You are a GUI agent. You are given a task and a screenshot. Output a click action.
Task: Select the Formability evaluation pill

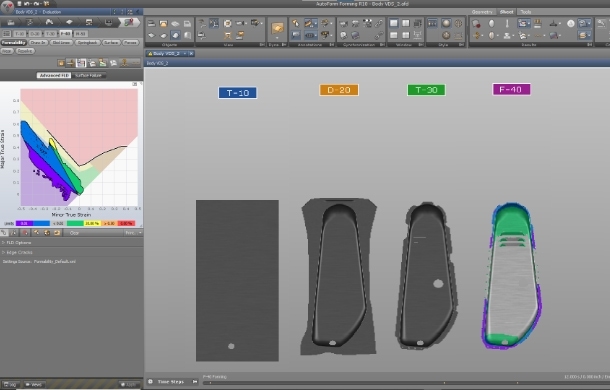point(14,42)
